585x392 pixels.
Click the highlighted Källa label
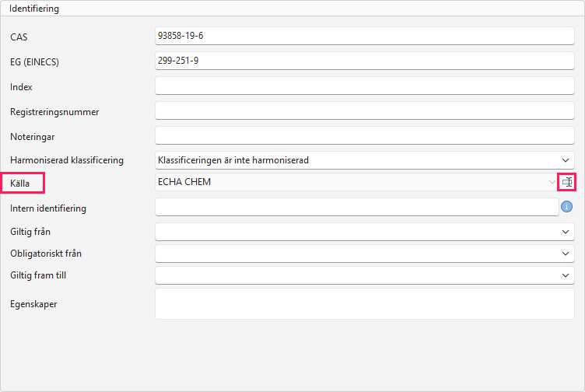[x=19, y=183]
